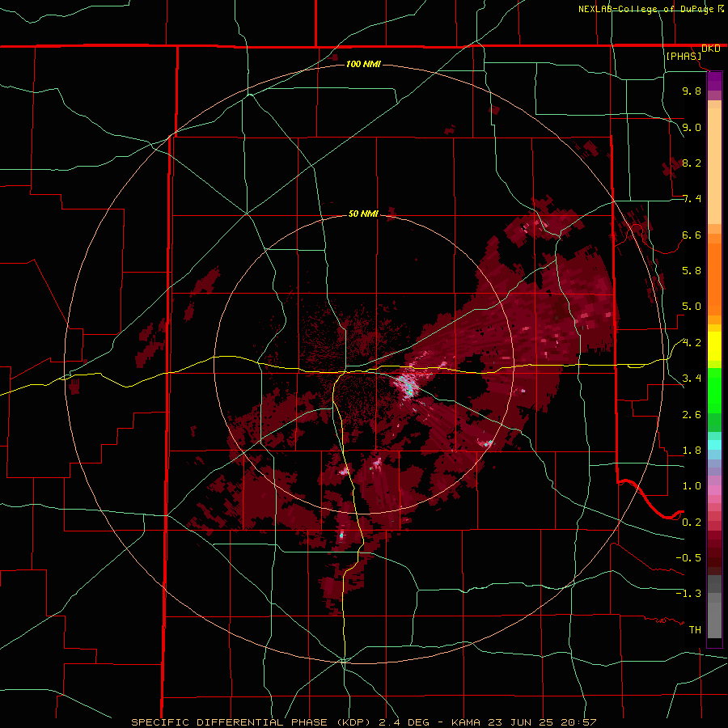Image resolution: width=728 pixels, height=728 pixels.
Task: Pick the pink legend color band
Action: [x=714, y=490]
